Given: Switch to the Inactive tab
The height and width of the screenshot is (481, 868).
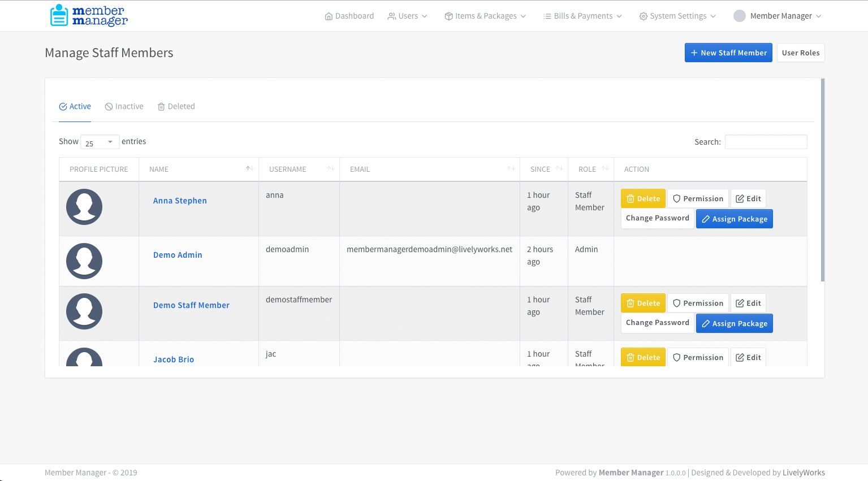Looking at the screenshot, I should pos(124,106).
